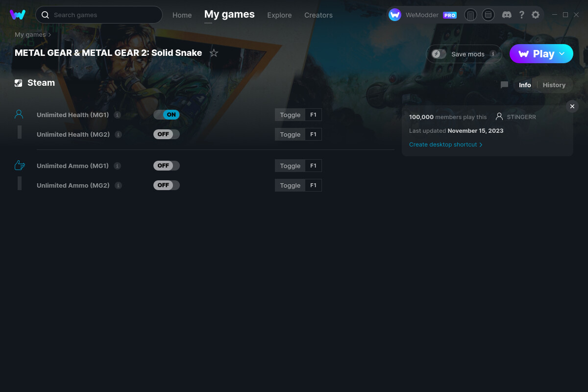Click F1 hotkey for Unlimited Ammo (MG1)
The height and width of the screenshot is (392, 588).
314,166
